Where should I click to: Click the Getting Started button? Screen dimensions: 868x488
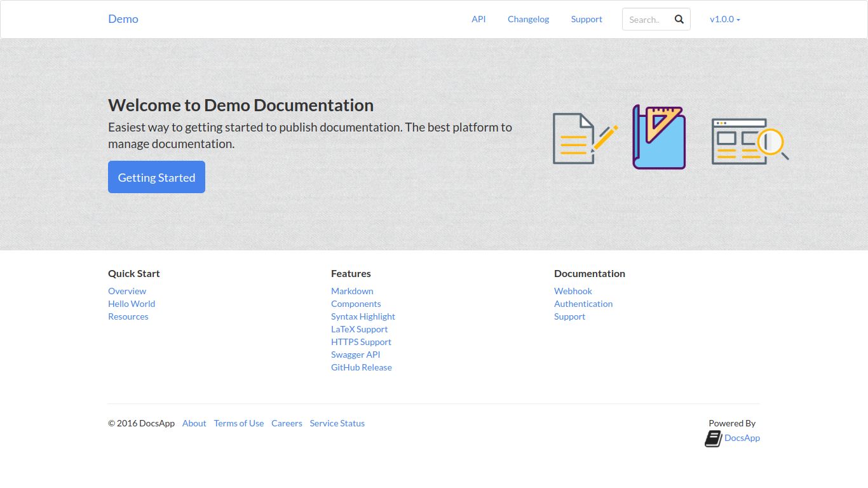156,177
